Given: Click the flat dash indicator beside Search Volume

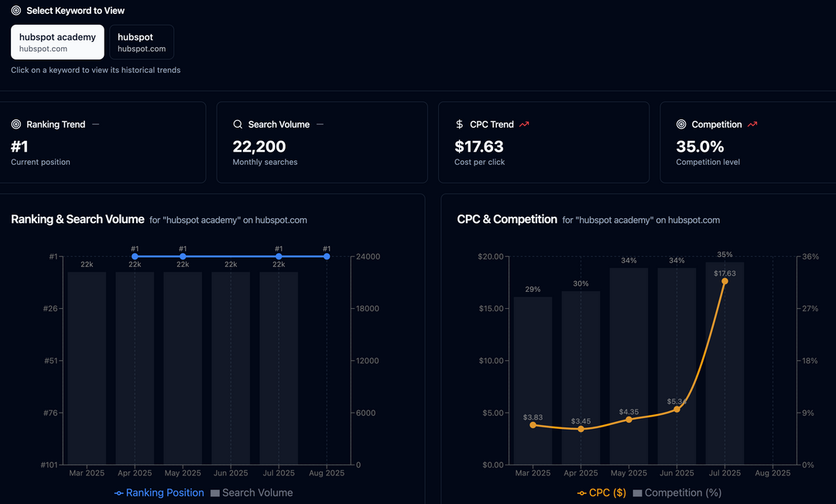Looking at the screenshot, I should tap(320, 125).
